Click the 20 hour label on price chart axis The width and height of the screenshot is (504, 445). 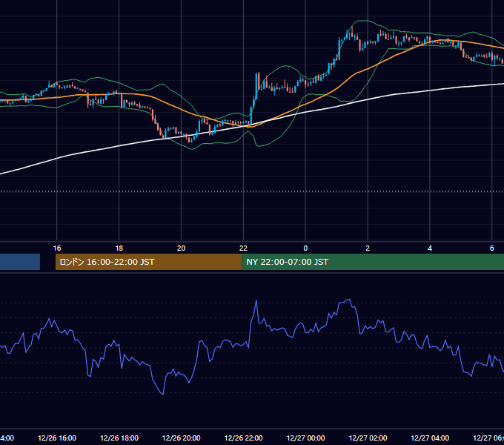tap(182, 248)
